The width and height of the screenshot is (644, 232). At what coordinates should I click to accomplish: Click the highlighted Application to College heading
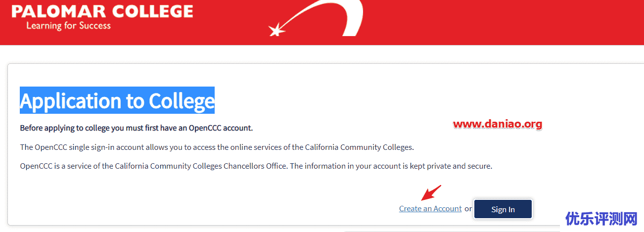pyautogui.click(x=117, y=100)
